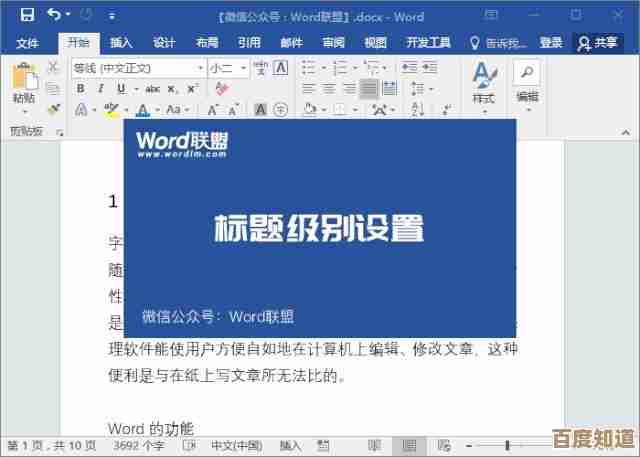Open the Borders dropdown arrow
The width and height of the screenshot is (640, 457).
click(x=355, y=110)
